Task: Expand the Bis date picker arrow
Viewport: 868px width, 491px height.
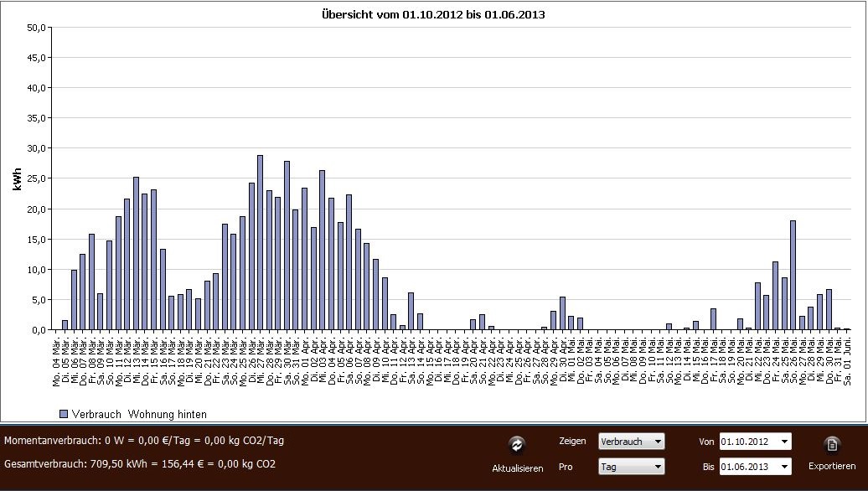Action: (784, 467)
